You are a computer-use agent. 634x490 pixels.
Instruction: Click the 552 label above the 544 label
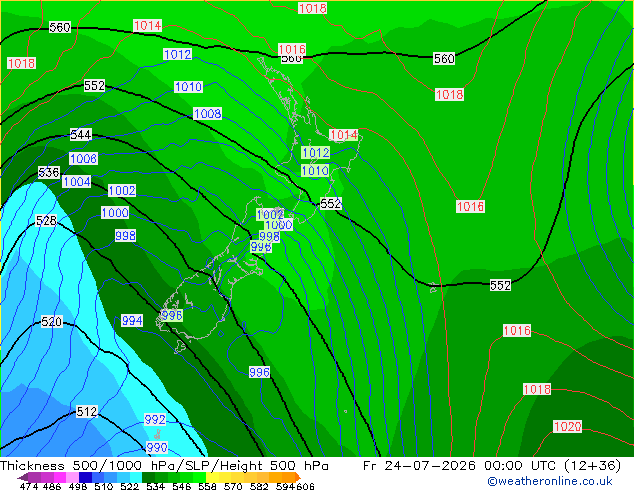click(94, 86)
